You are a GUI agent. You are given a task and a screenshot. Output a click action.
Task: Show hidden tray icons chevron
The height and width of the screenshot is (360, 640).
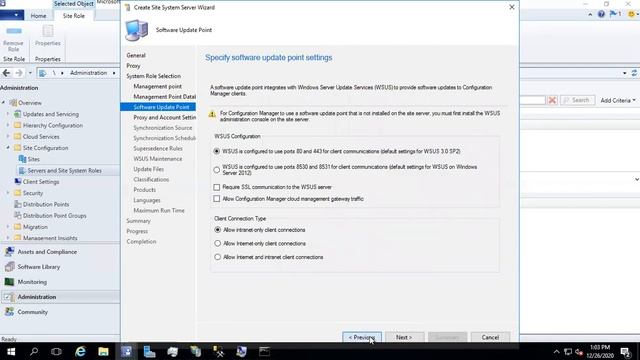coord(556,352)
